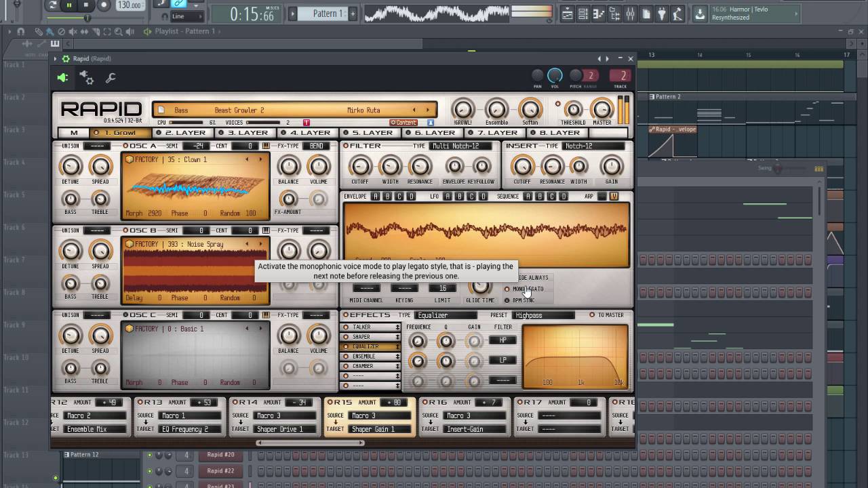Stop playback with the transport stop button
This screenshot has height=488, width=868.
click(x=86, y=5)
